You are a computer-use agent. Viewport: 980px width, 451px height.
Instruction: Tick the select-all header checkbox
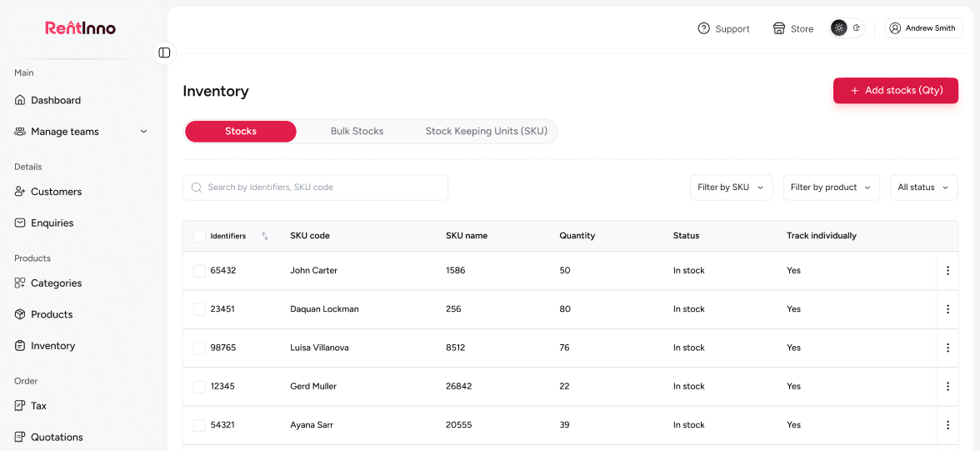(199, 236)
